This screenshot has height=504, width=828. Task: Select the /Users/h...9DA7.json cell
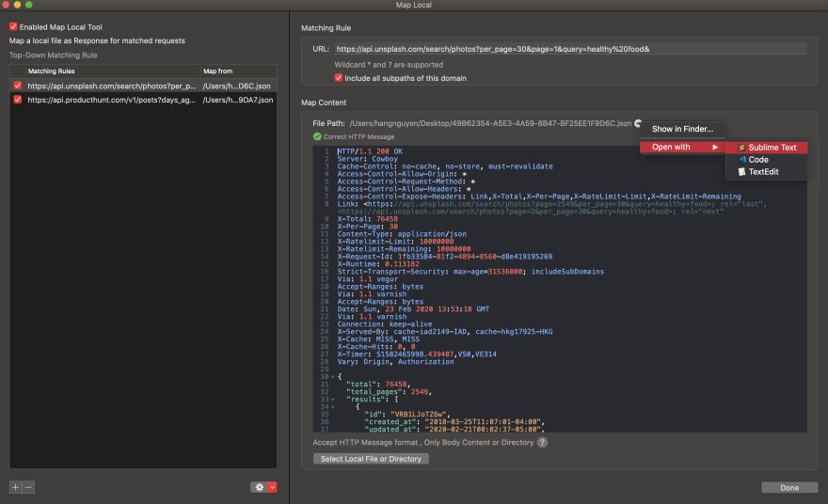pyautogui.click(x=238, y=100)
